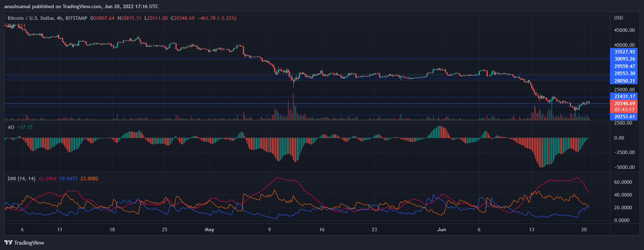
Task: Click the DMI value 19.0473
Action: 68,178
